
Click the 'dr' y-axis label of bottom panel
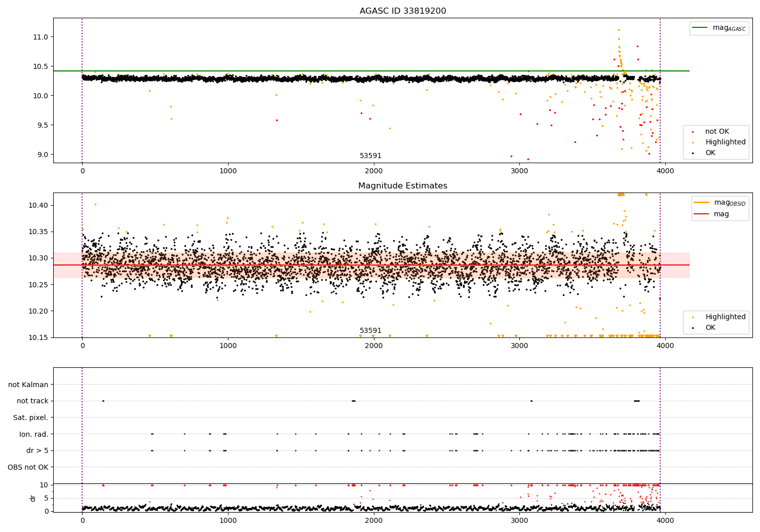point(33,498)
